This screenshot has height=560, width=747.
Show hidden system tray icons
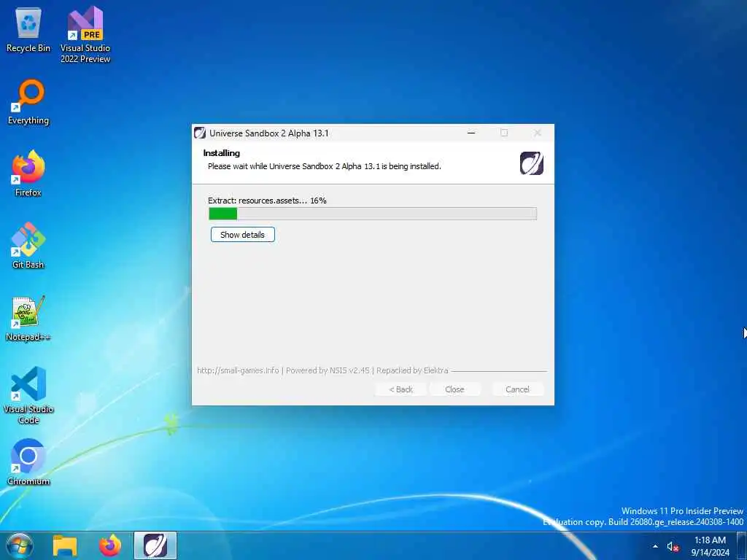pos(655,546)
